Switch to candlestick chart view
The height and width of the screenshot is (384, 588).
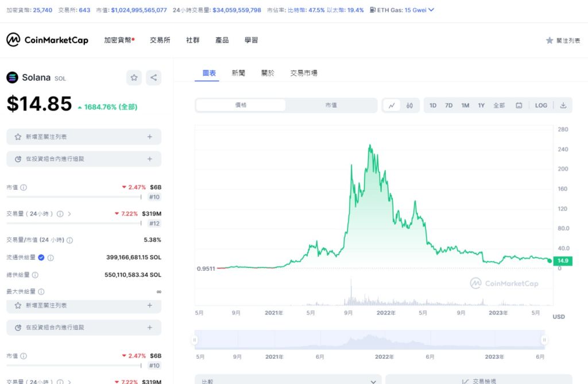click(409, 105)
